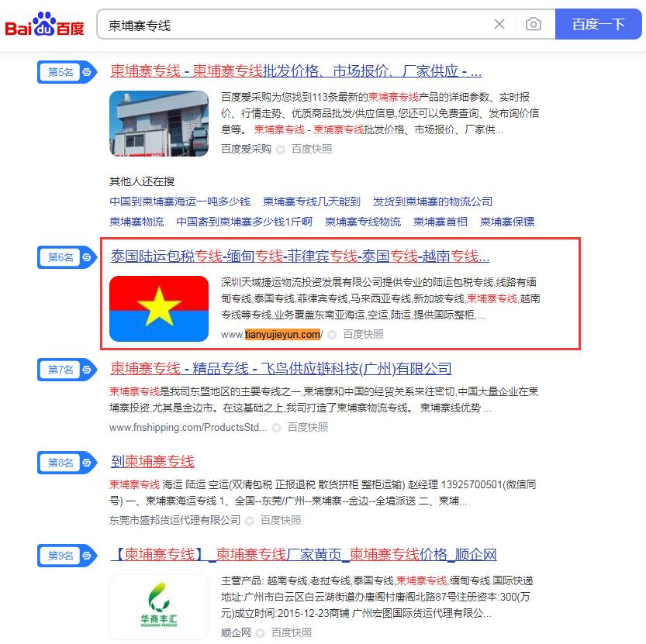The width and height of the screenshot is (646, 644).
Task: Open related search 柬埔寨物流
Action: [x=136, y=222]
